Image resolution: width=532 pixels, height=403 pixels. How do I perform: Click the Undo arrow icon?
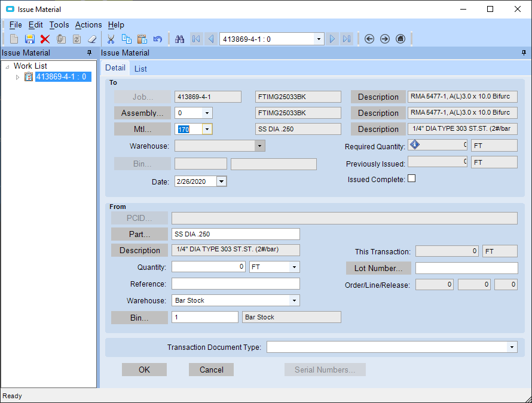[x=158, y=39]
